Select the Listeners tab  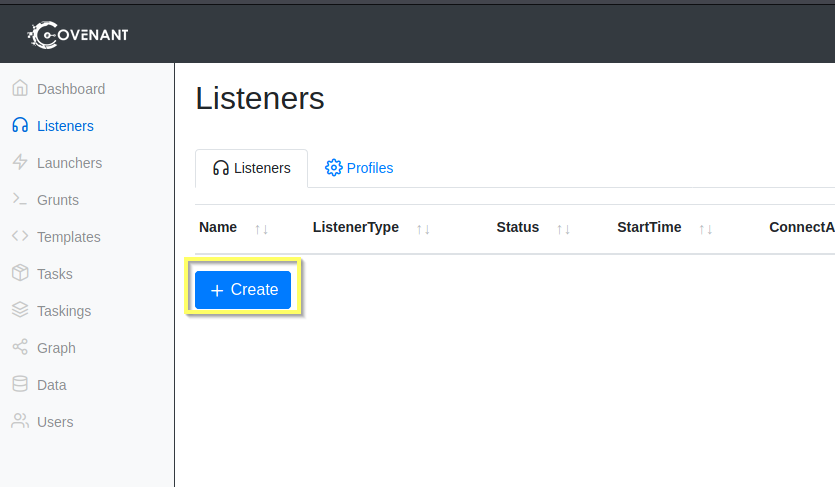251,168
